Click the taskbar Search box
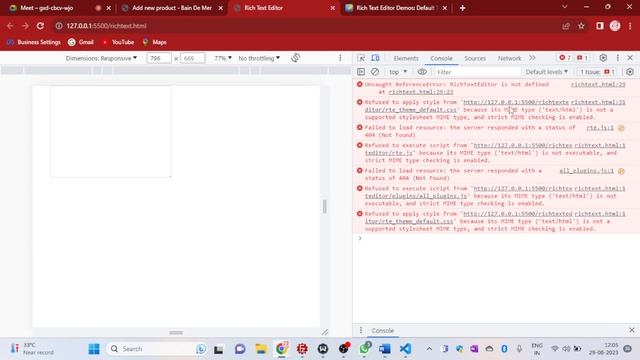 pos(158,349)
